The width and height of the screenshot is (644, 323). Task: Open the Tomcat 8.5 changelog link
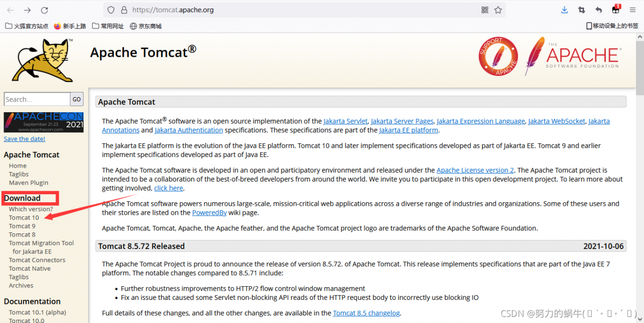tap(366, 313)
